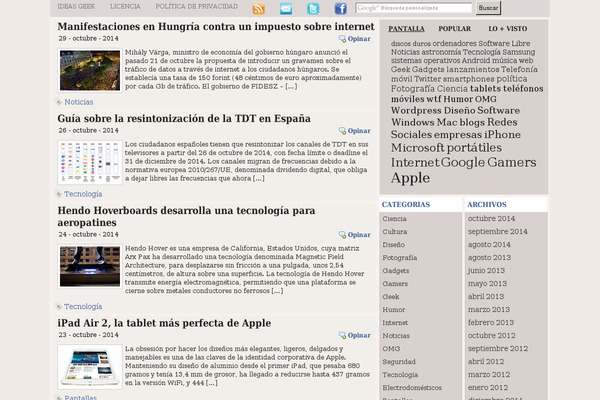This screenshot has height=400, width=600.
Task: Open the iPad Air 2 thumbnail
Action: (90, 367)
